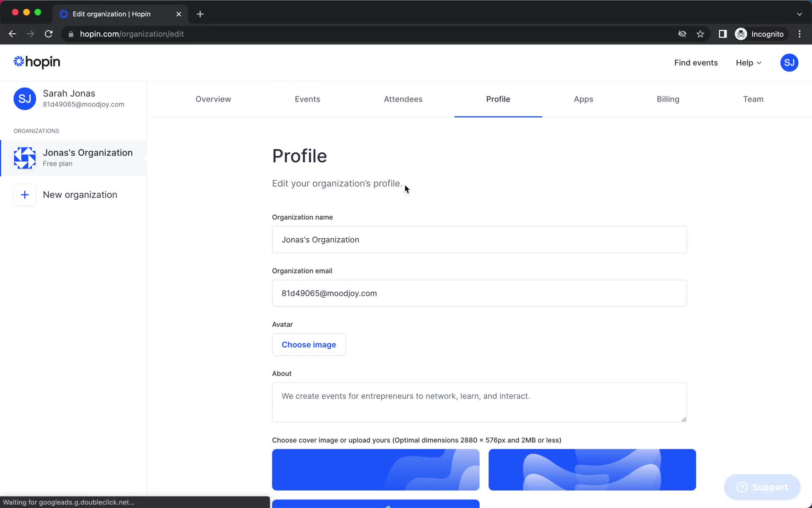The image size is (812, 508).
Task: Select Jonas's Organization logo icon
Action: pos(25,158)
